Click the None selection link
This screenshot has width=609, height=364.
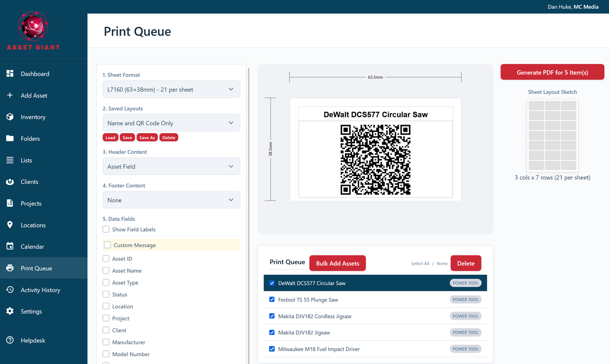coord(442,263)
